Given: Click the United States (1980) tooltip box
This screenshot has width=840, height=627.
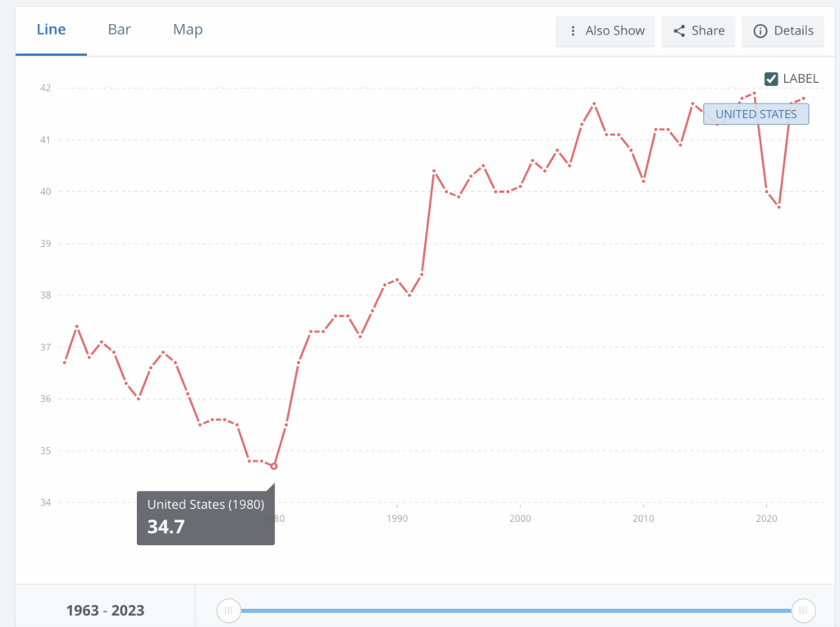Looking at the screenshot, I should click(205, 517).
